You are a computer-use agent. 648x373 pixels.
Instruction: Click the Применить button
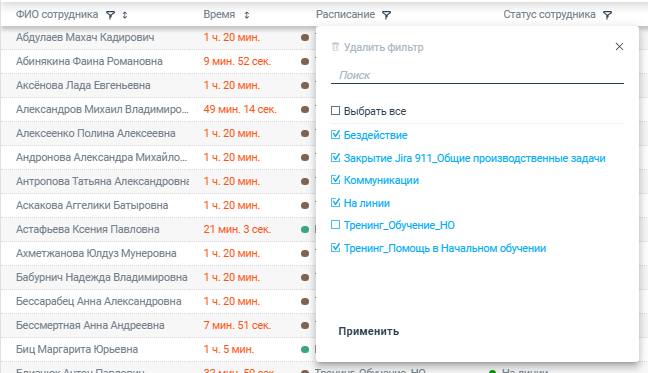[x=369, y=331]
